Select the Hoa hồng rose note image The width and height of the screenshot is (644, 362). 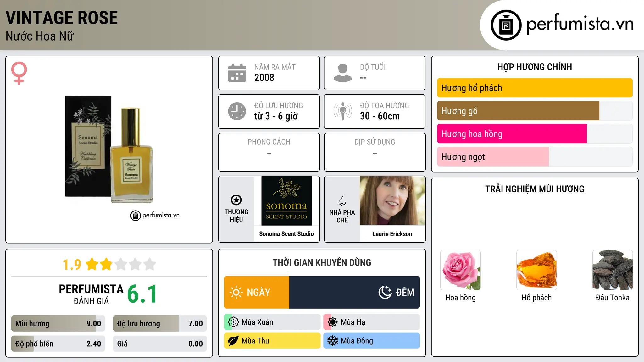(461, 270)
